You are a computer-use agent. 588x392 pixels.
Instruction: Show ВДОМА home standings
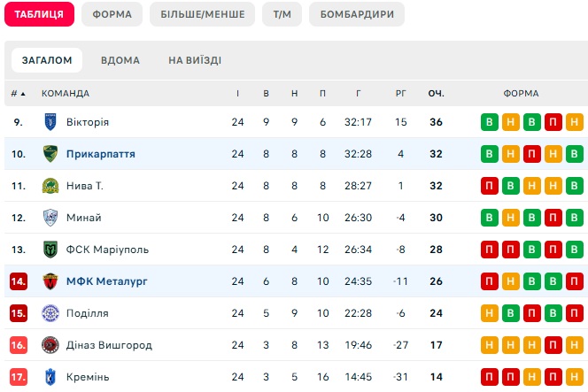coord(120,60)
